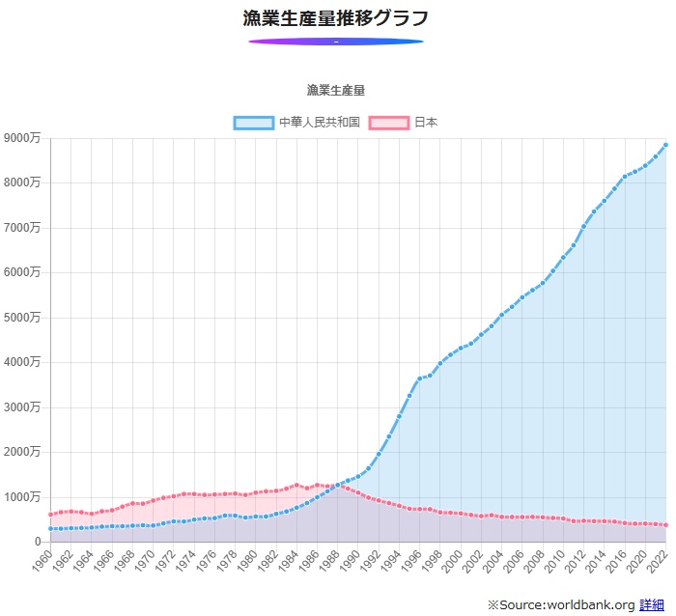Toggle the 中華人民共和国 legend label

point(319,123)
